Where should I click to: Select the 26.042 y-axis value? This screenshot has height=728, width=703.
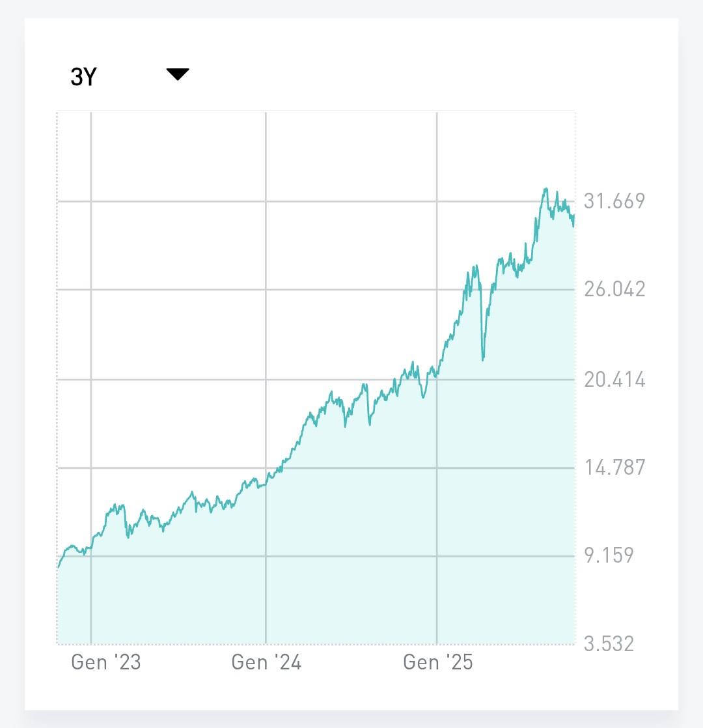[614, 288]
